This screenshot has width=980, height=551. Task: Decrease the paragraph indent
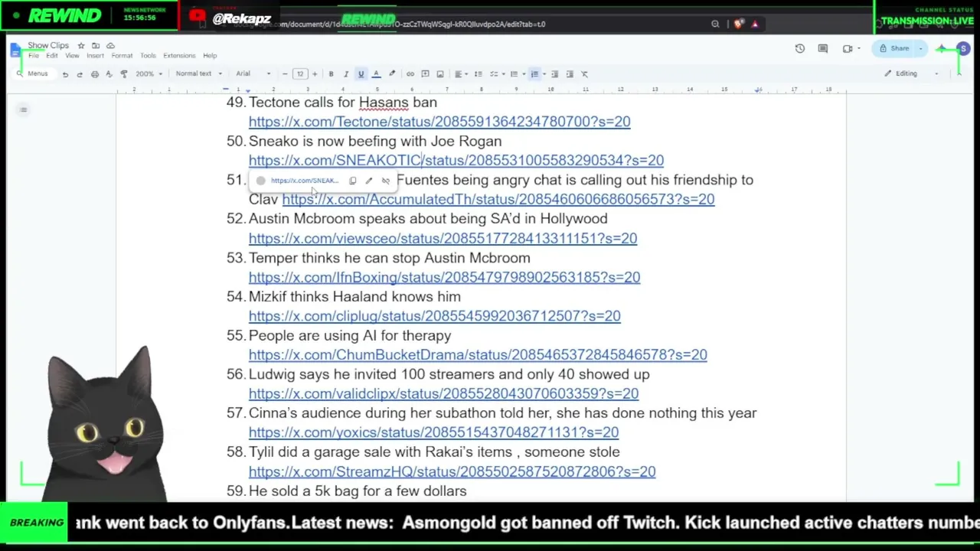(555, 74)
